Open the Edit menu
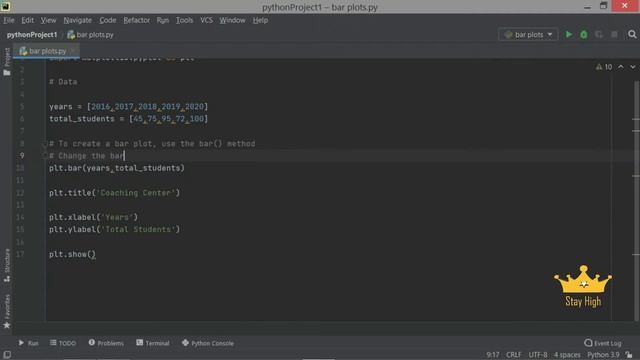This screenshot has height=360, width=640. (27, 20)
